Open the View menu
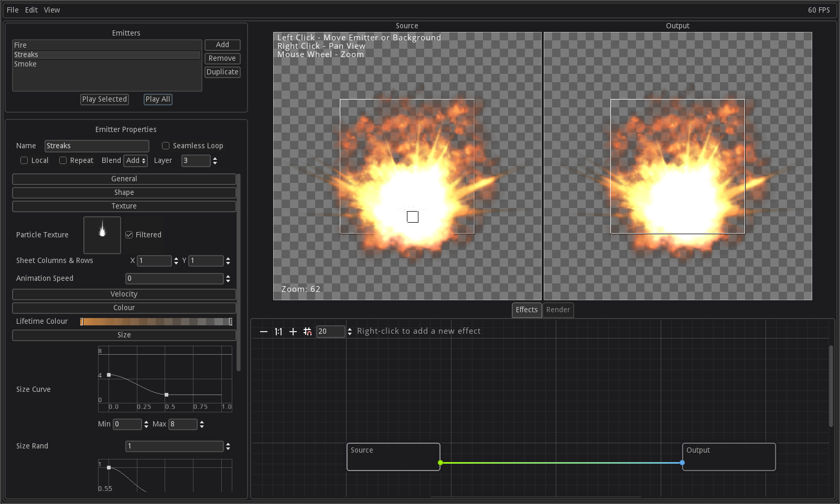 coord(51,9)
